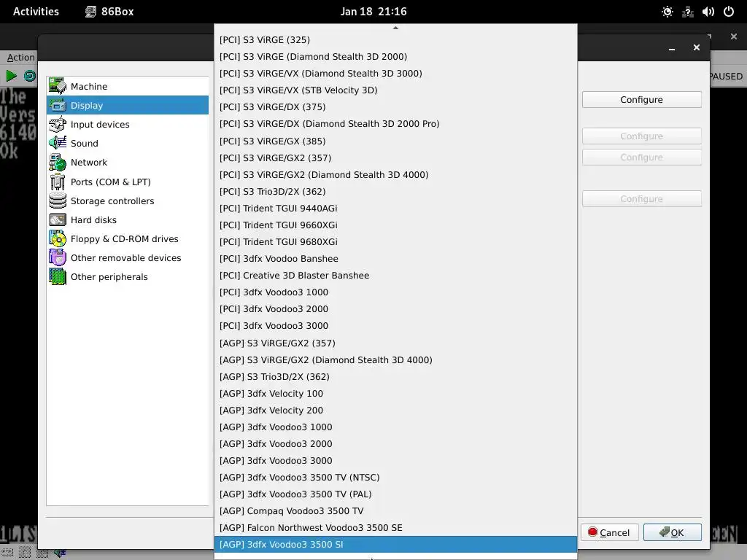
Task: Open Floppy & CD-ROM drives settings
Action: pos(128,239)
